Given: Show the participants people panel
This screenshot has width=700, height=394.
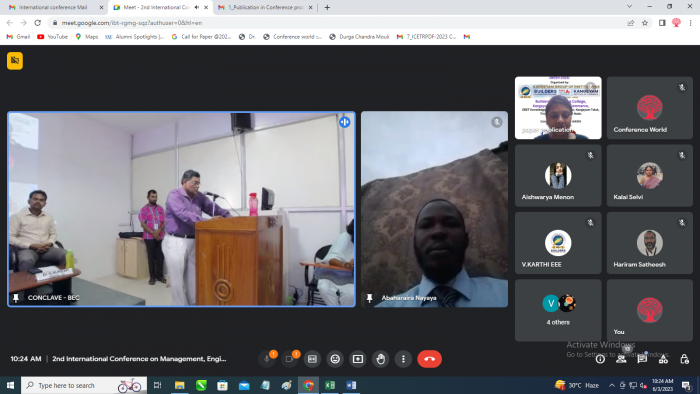Looking at the screenshot, I should [621, 359].
